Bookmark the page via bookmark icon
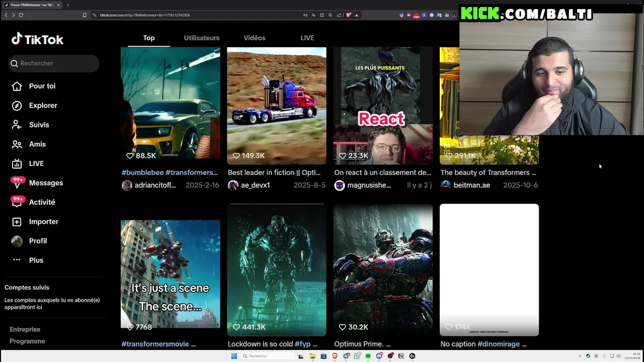 (x=85, y=15)
